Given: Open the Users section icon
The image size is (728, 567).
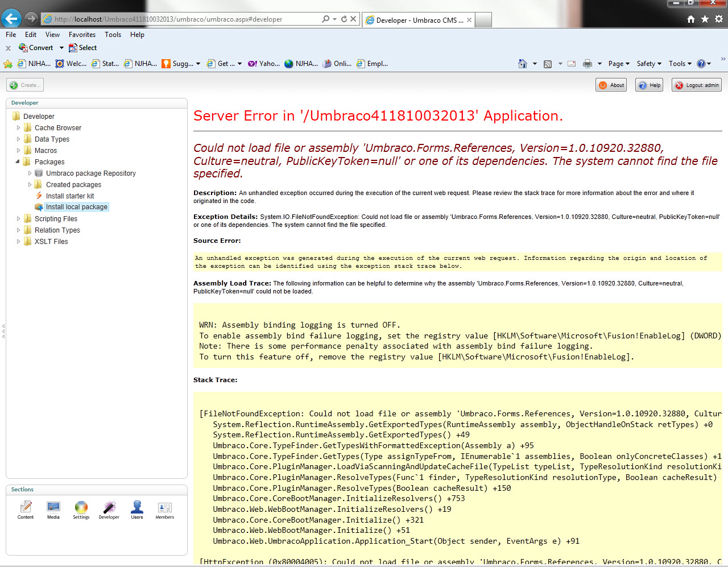Looking at the screenshot, I should coord(137,510).
